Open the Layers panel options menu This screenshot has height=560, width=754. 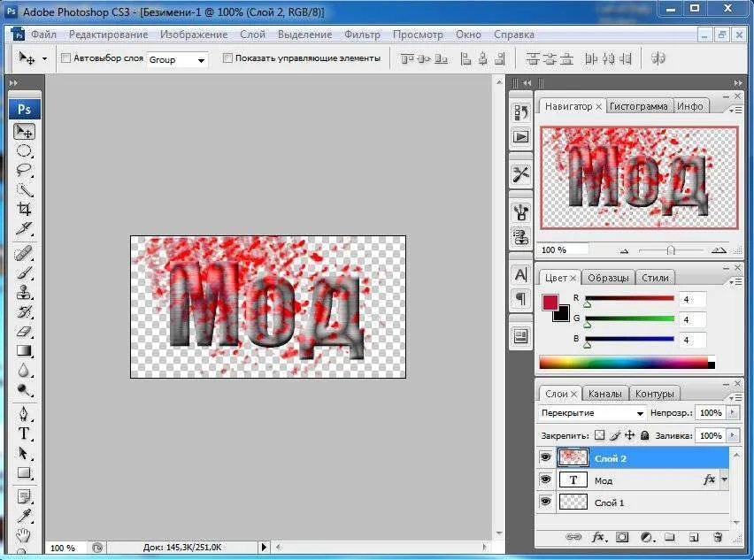pyautogui.click(x=735, y=398)
